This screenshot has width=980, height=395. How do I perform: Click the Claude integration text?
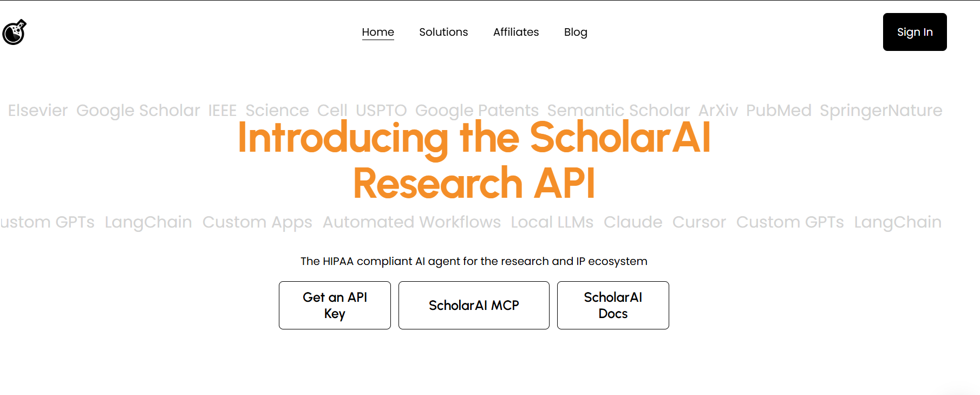point(632,222)
